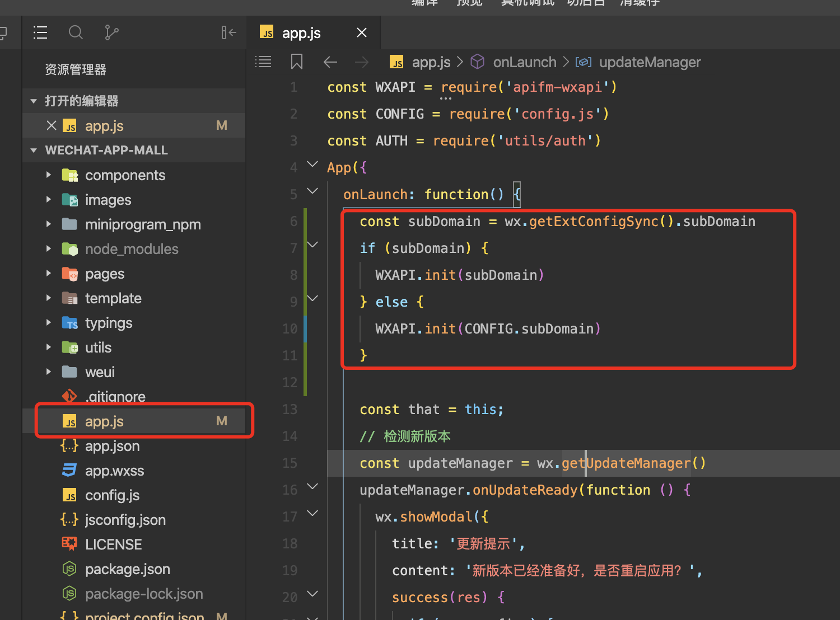The height and width of the screenshot is (620, 840).
Task: Close app.js in the open editors list
Action: [x=52, y=125]
